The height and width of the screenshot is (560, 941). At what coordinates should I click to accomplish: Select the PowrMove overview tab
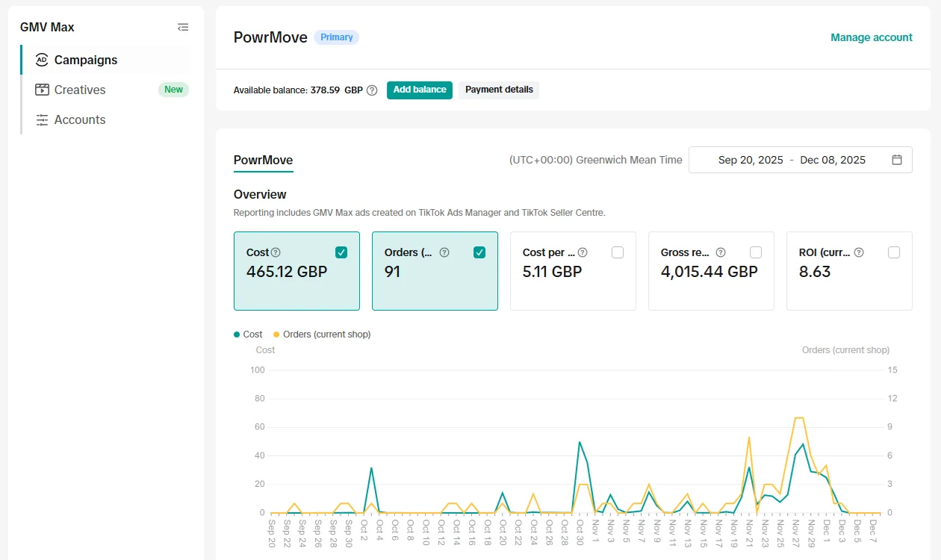263,160
